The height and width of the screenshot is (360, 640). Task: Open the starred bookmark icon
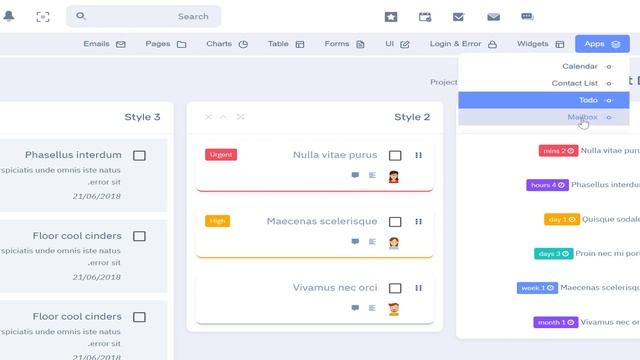coord(391,17)
